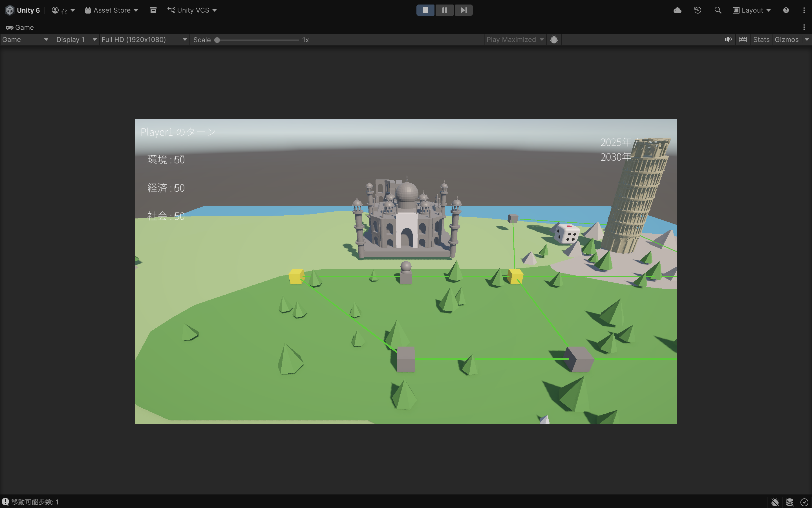Open the Undo History icon
The height and width of the screenshot is (508, 812).
[x=698, y=10]
